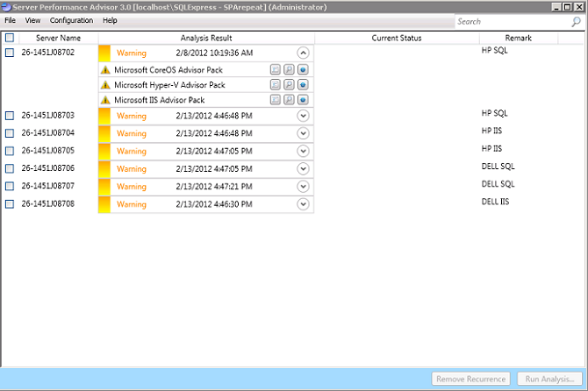The height and width of the screenshot is (391, 588).
Task: Open the File menu
Action: [x=11, y=20]
